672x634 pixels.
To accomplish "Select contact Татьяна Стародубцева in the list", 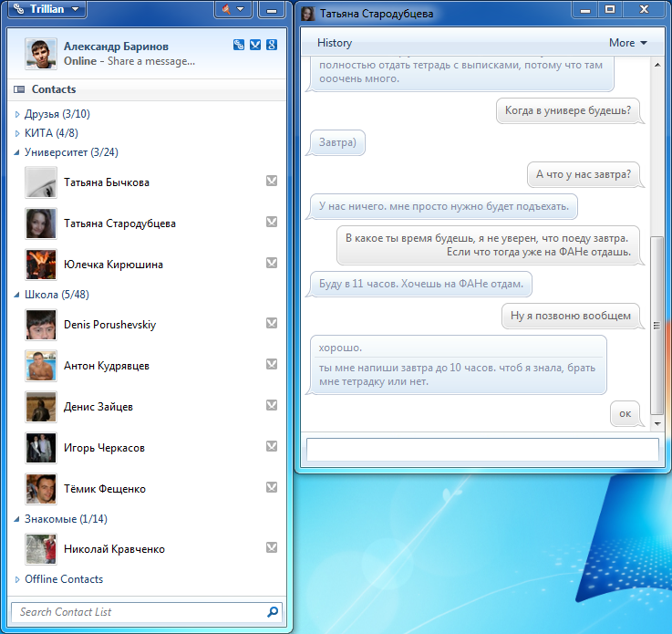I will pyautogui.click(x=147, y=223).
